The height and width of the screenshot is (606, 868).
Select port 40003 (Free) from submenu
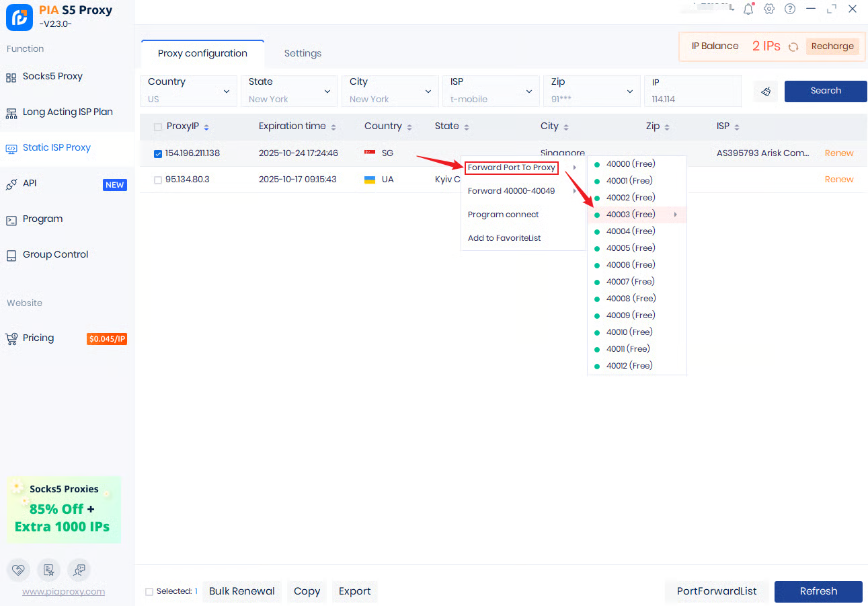tap(631, 215)
